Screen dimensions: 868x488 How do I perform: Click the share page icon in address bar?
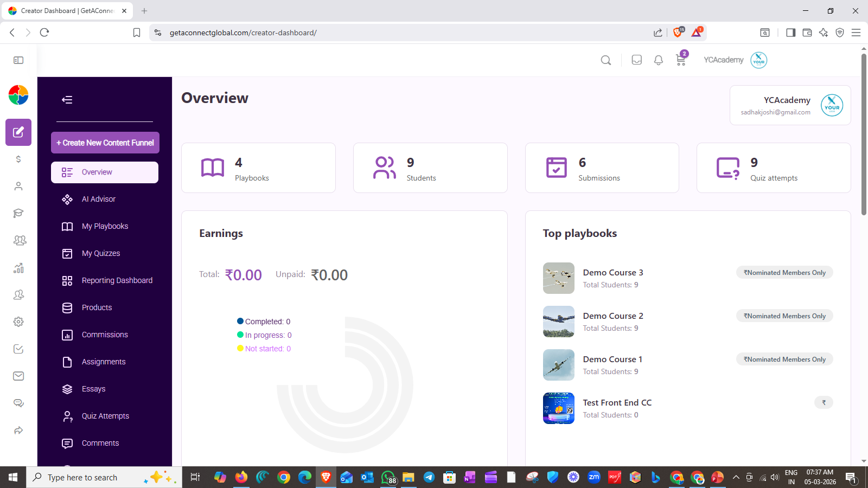(658, 33)
